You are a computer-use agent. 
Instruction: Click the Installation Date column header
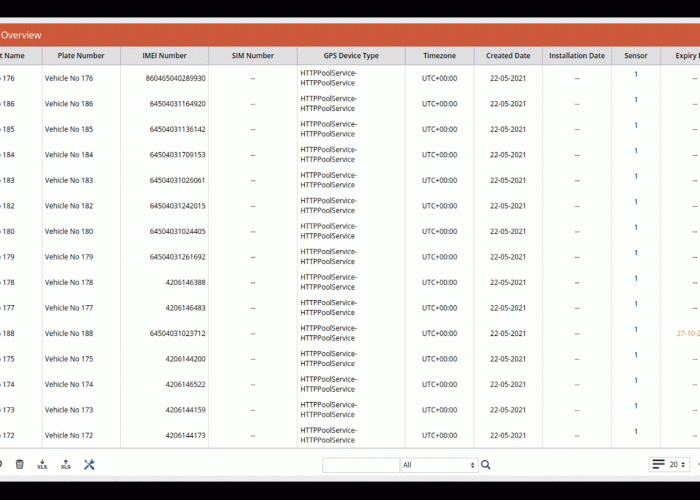pos(577,56)
